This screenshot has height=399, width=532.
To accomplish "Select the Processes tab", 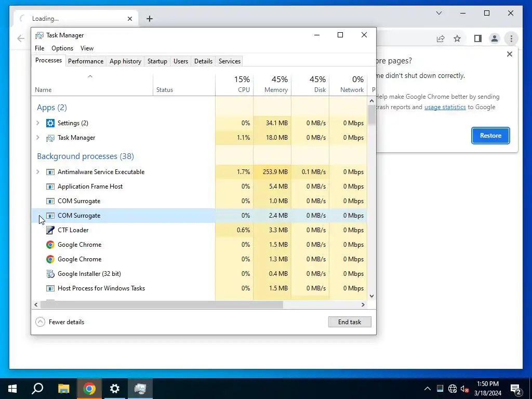I will click(x=48, y=60).
